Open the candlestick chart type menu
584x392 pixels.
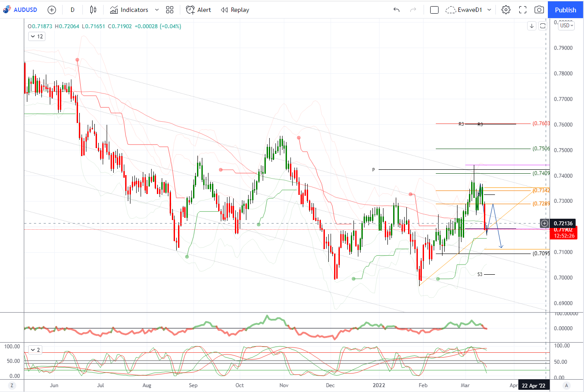point(93,10)
